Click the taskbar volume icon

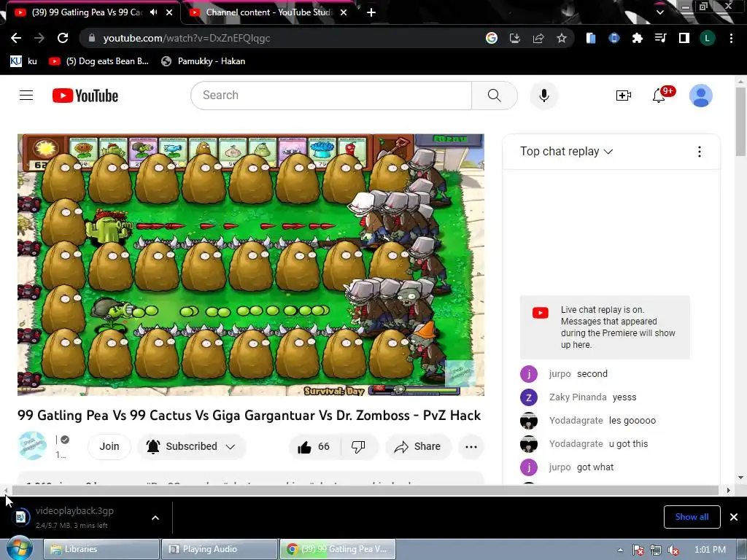click(673, 550)
